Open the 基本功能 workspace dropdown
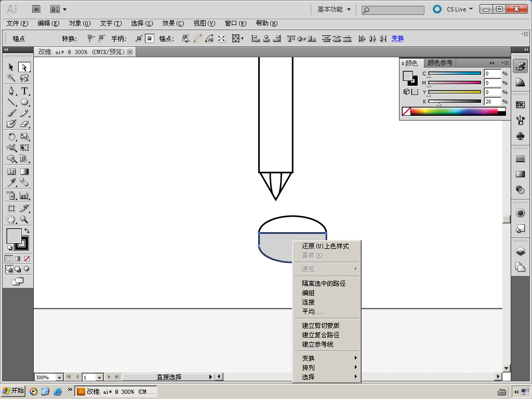The image size is (532, 399). tap(334, 9)
